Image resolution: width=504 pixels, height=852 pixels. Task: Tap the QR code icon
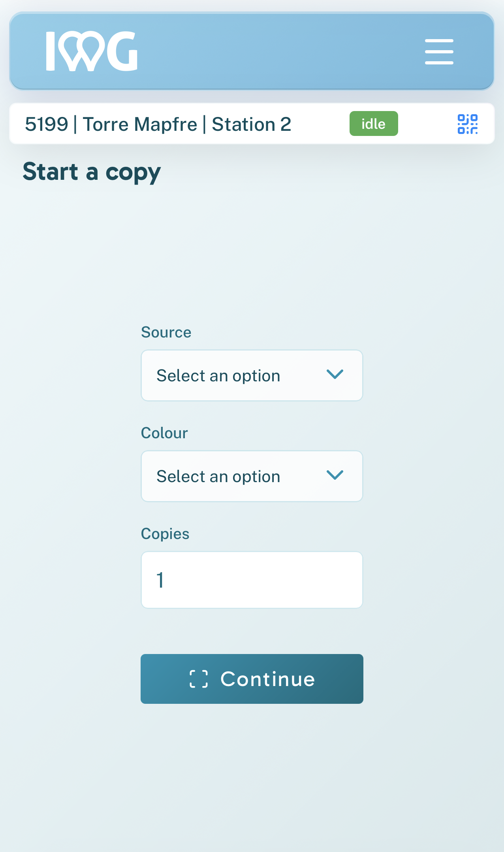pyautogui.click(x=467, y=124)
